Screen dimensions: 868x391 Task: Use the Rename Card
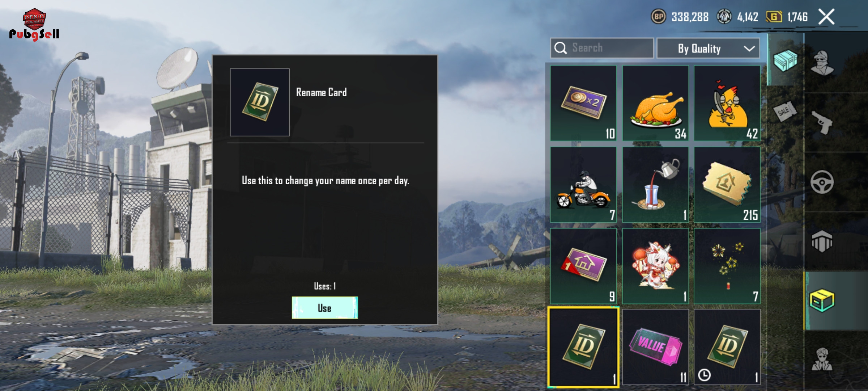(x=325, y=308)
